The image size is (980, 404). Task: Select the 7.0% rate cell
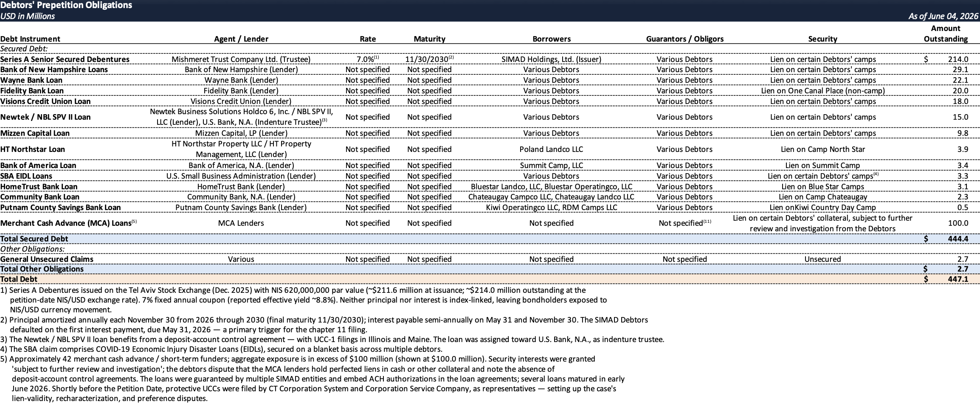[367, 59]
